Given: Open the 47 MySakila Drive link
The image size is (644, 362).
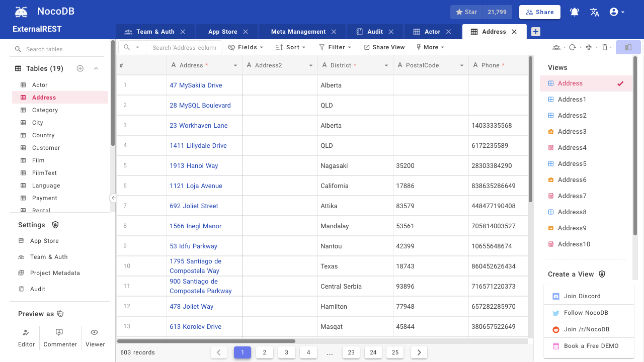Looking at the screenshot, I should coord(196,85).
